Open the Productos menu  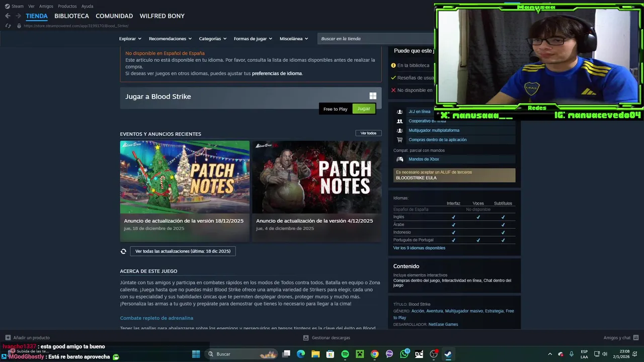click(x=67, y=6)
